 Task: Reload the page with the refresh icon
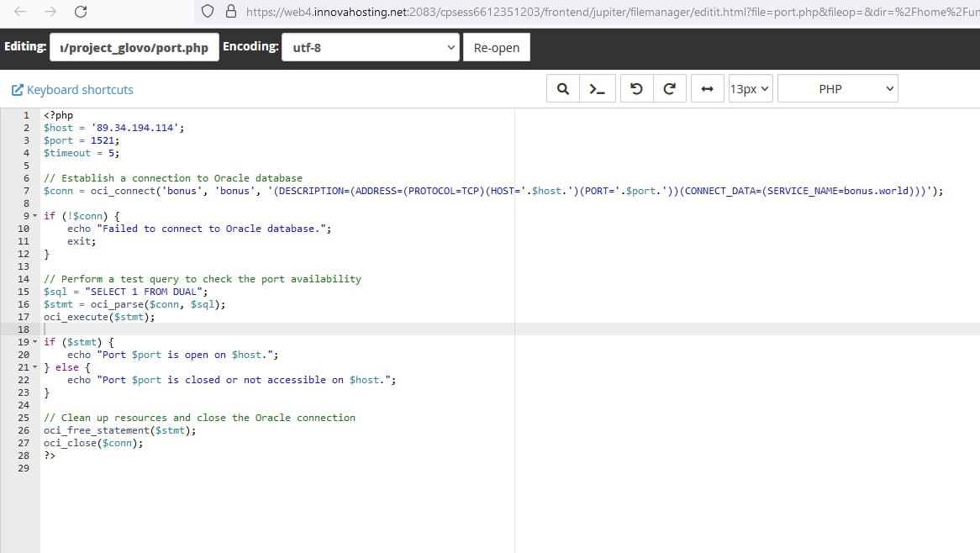click(x=81, y=11)
